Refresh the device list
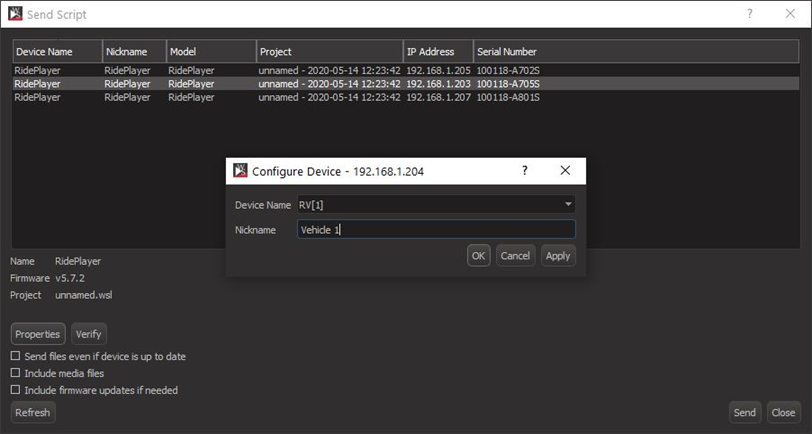This screenshot has height=434, width=812. point(33,413)
